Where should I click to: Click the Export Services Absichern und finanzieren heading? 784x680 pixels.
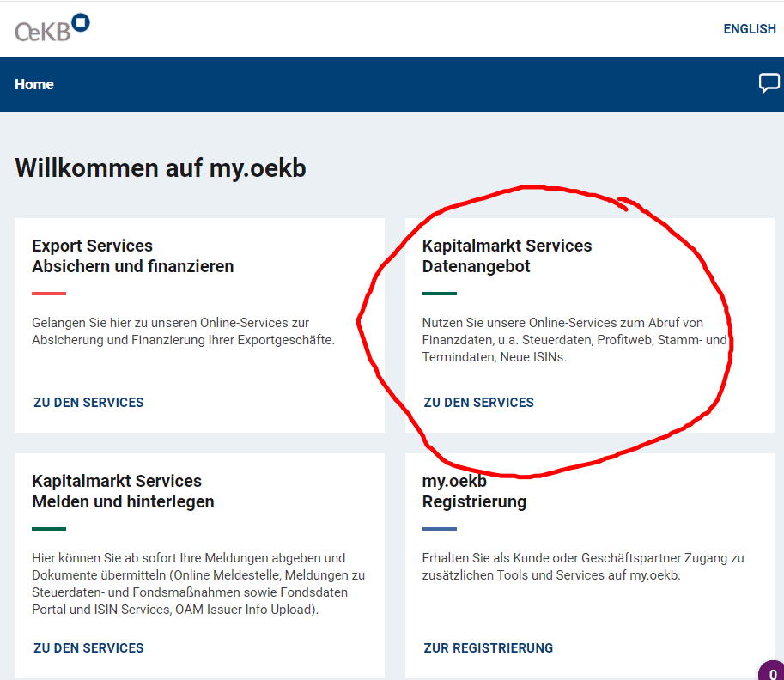coord(132,256)
